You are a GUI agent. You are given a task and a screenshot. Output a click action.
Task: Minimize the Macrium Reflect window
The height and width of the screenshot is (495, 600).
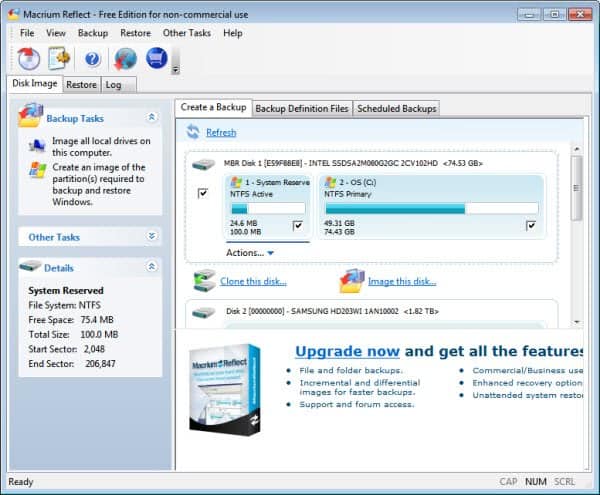click(529, 15)
